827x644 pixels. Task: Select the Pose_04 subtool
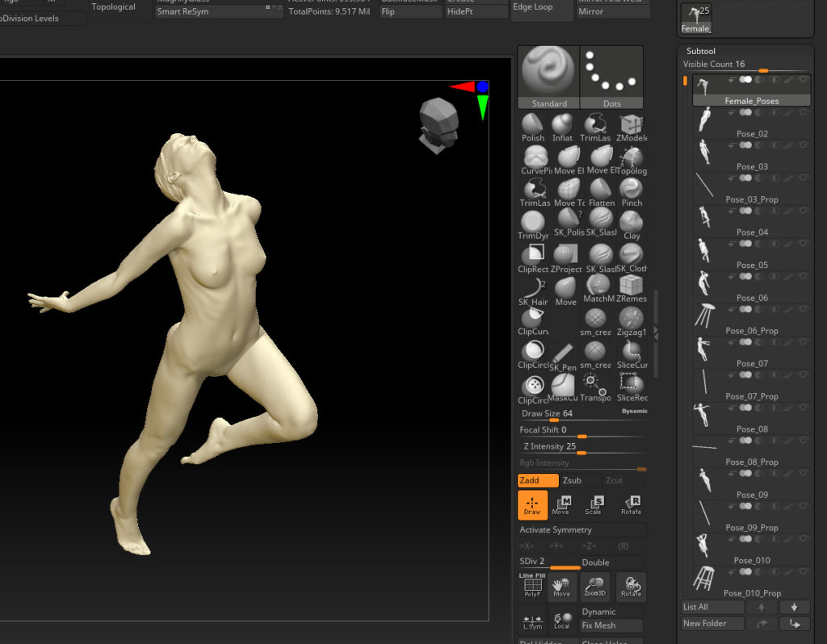[x=751, y=232]
